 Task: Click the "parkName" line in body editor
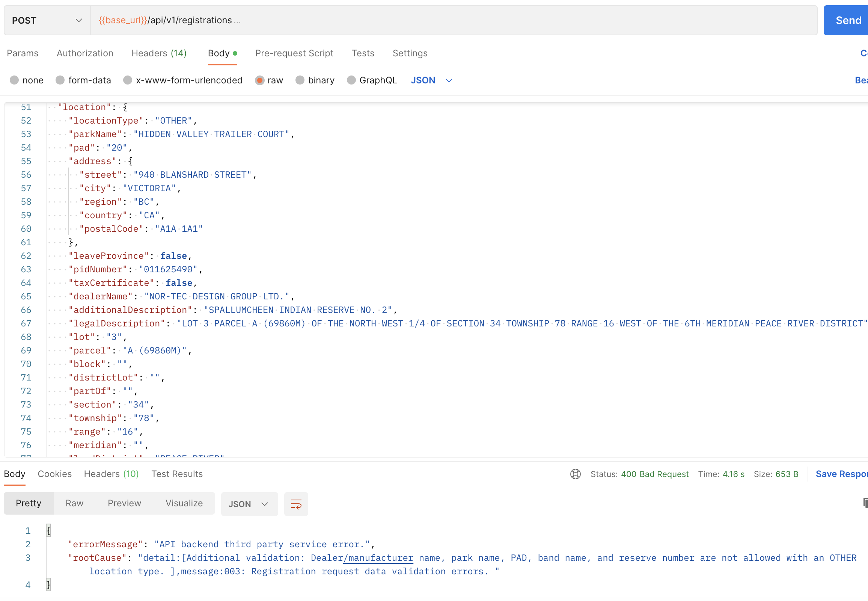181,134
